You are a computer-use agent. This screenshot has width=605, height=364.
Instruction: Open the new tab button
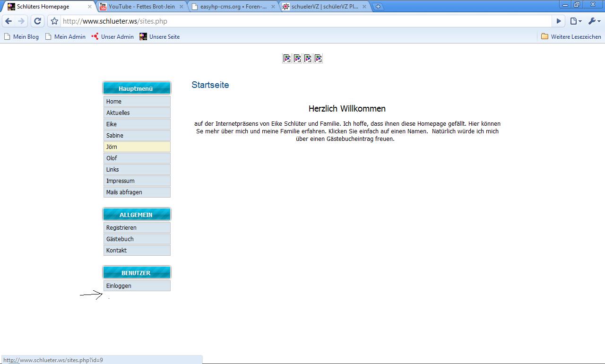coord(378,7)
